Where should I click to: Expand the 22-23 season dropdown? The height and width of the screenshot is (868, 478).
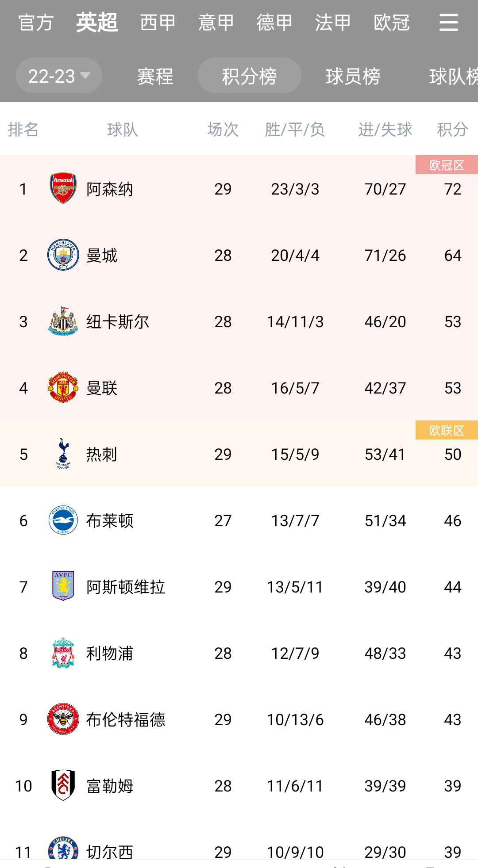point(59,76)
